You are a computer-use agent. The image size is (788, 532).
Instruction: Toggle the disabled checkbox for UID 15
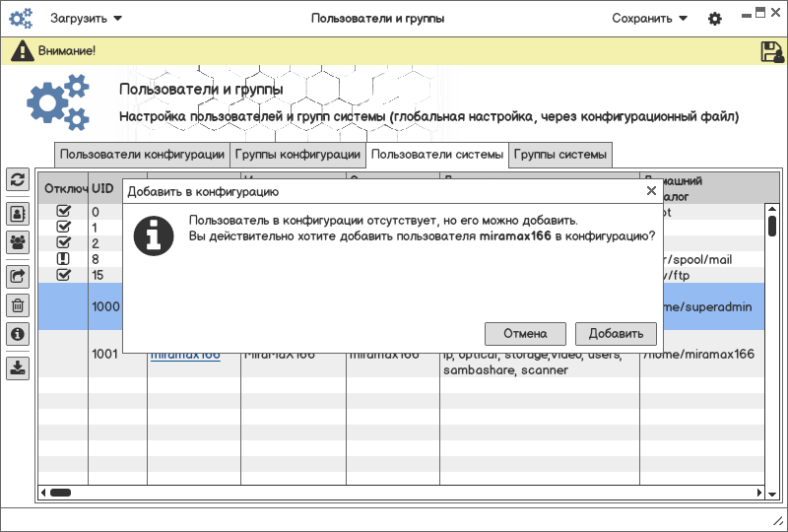point(64,274)
